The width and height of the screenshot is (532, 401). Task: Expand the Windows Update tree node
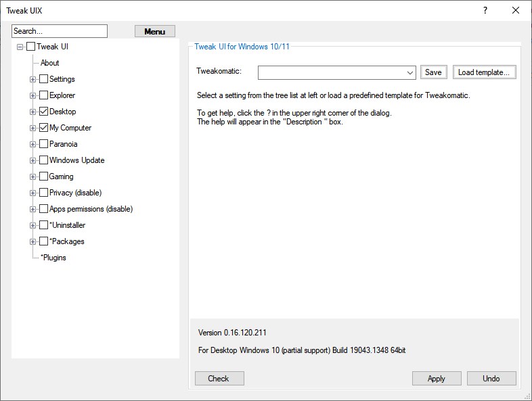point(32,160)
